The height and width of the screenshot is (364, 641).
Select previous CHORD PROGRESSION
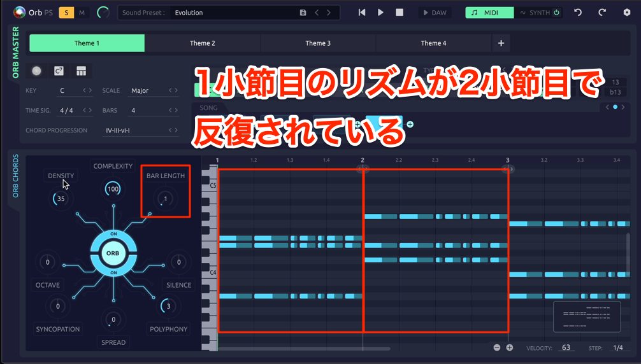click(171, 130)
